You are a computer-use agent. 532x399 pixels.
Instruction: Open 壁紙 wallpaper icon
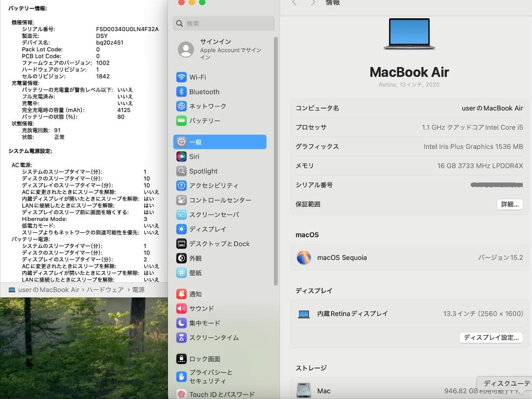(x=181, y=273)
